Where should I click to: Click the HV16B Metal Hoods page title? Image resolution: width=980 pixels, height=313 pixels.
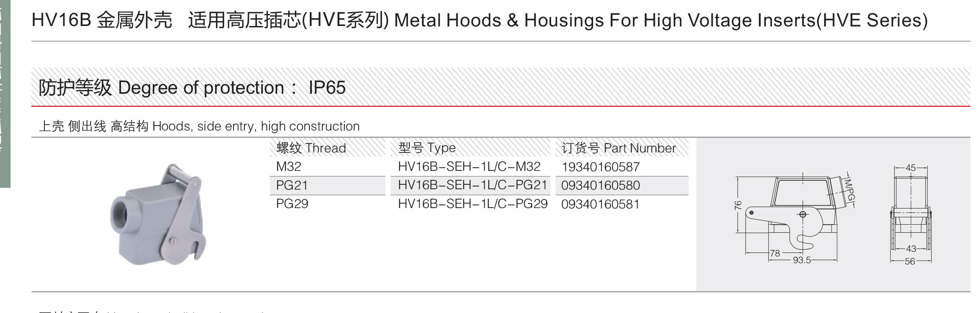[x=480, y=20]
